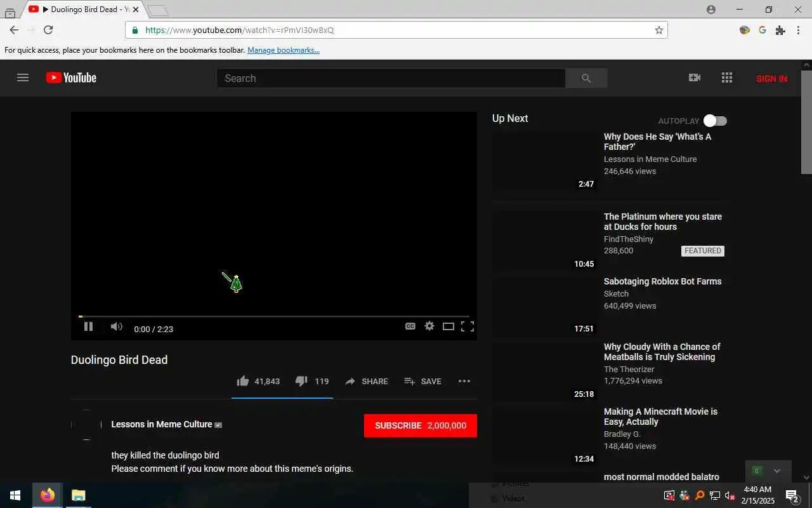Reload the page with the refresh icon
This screenshot has height=508, width=812.
pos(48,30)
